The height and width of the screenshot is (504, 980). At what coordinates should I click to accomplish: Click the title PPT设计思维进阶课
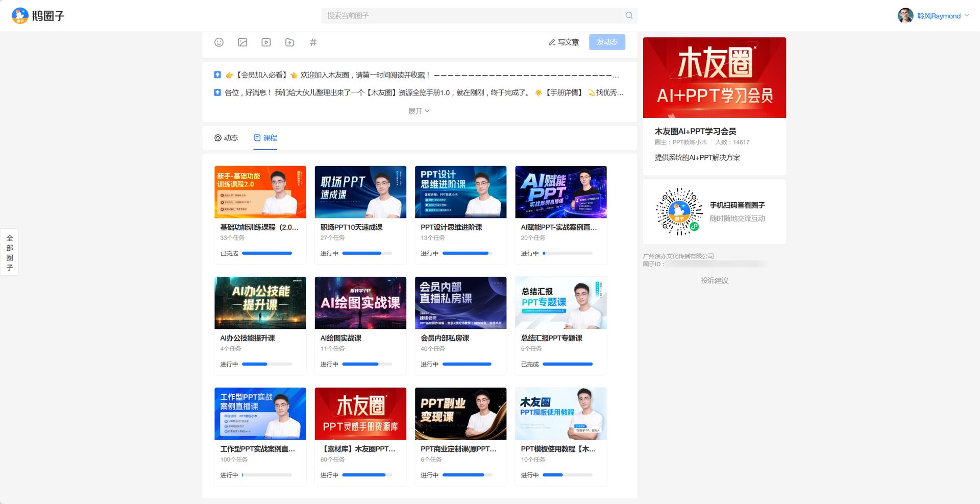tap(451, 227)
